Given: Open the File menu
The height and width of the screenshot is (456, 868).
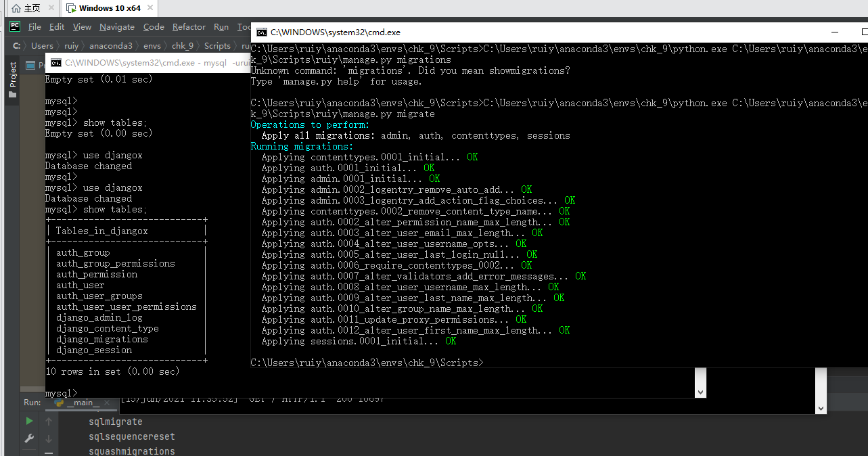Looking at the screenshot, I should 35,27.
